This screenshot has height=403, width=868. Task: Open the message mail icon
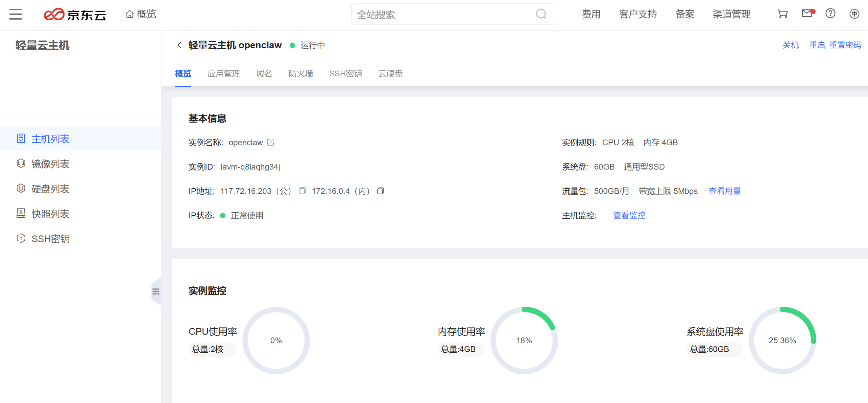[x=807, y=14]
